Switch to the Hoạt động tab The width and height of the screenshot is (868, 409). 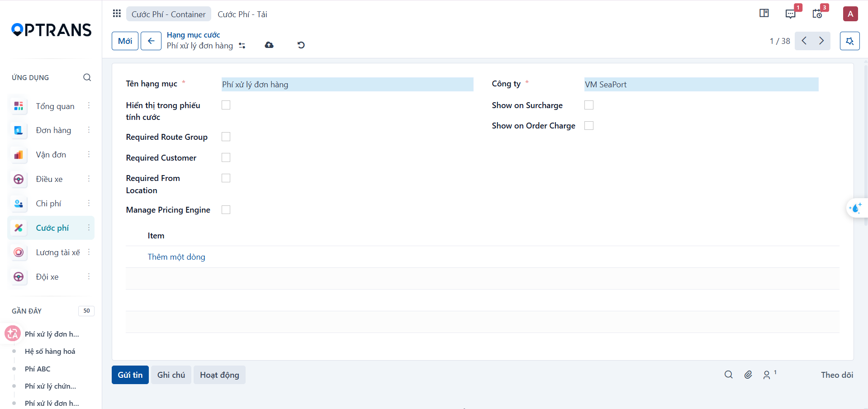(219, 375)
